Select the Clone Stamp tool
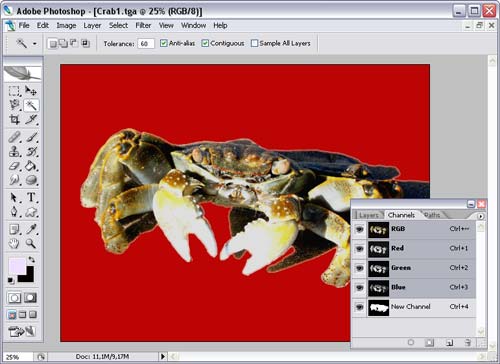This screenshot has width=500, height=364. click(x=14, y=151)
